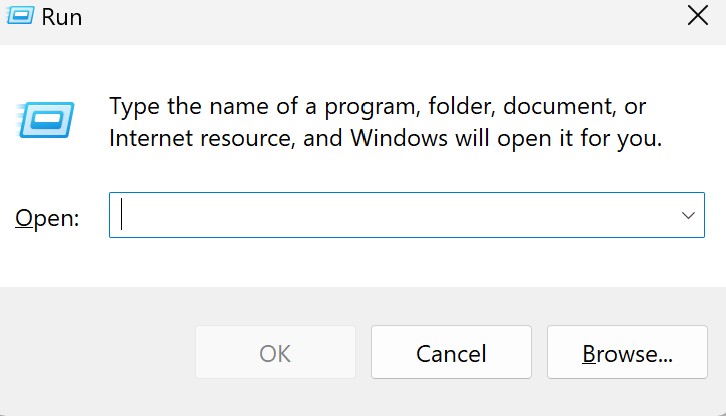Image resolution: width=726 pixels, height=416 pixels.
Task: Click "Internet resource" text in the description
Action: click(201, 139)
